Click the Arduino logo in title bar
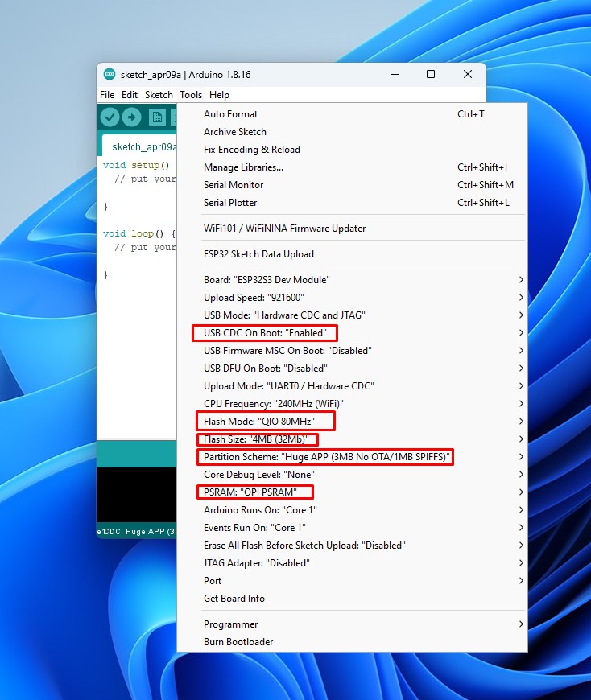The height and width of the screenshot is (700, 591). (x=110, y=74)
